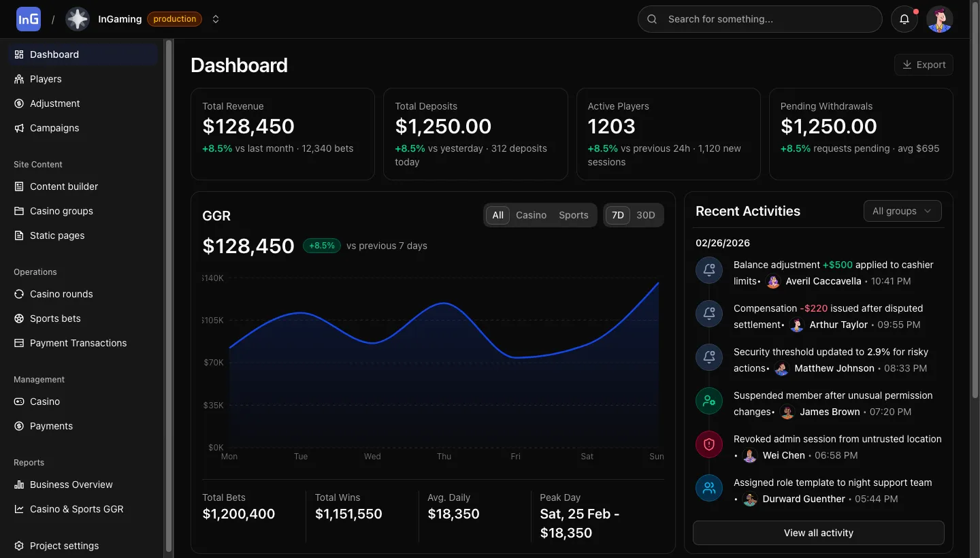This screenshot has width=980, height=558.
Task: Select the Casino filter on GGR chart
Action: tap(531, 215)
